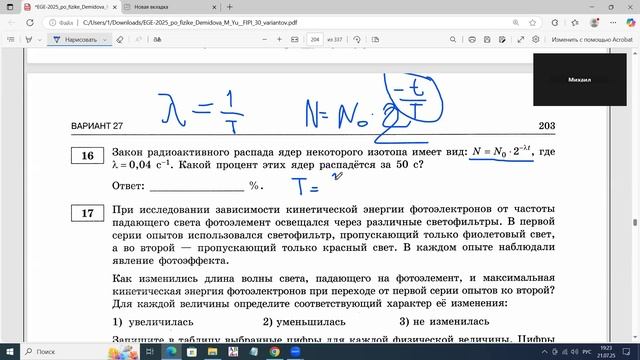Print the PDF document
This screenshot has width=640, height=360.
tap(472, 40)
